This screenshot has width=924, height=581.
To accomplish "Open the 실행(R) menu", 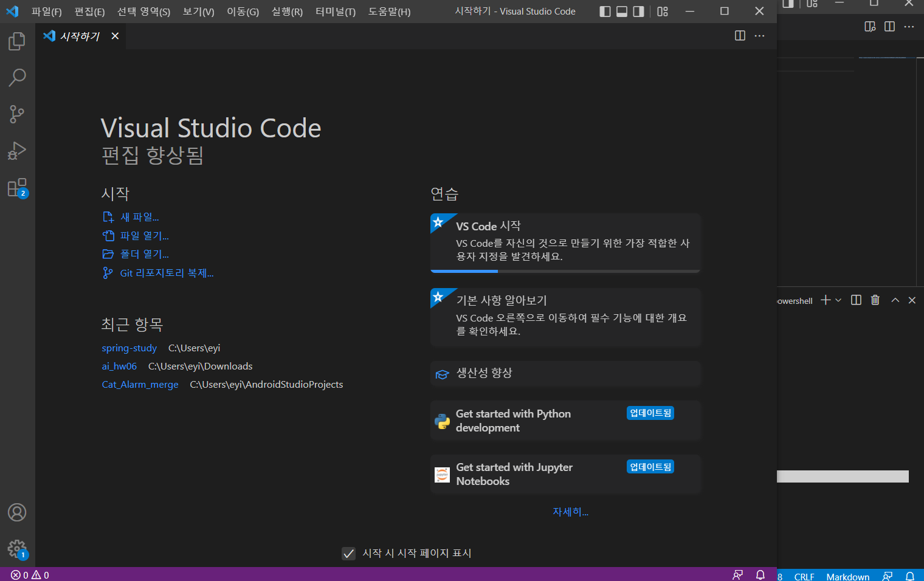I will (x=287, y=12).
